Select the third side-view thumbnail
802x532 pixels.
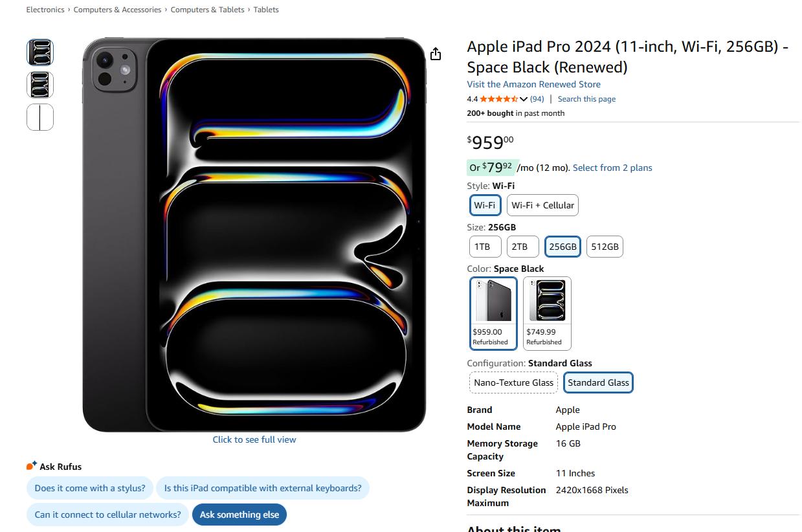[40, 117]
